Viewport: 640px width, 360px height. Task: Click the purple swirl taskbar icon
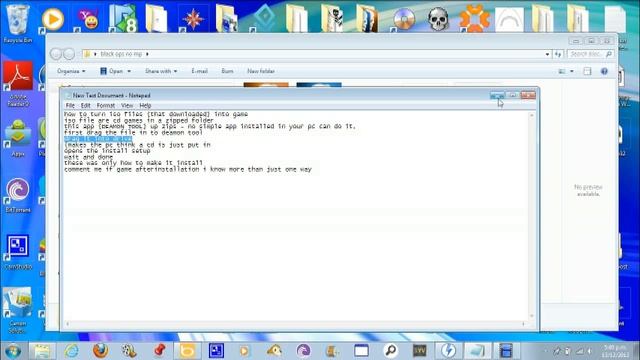pos(303,351)
